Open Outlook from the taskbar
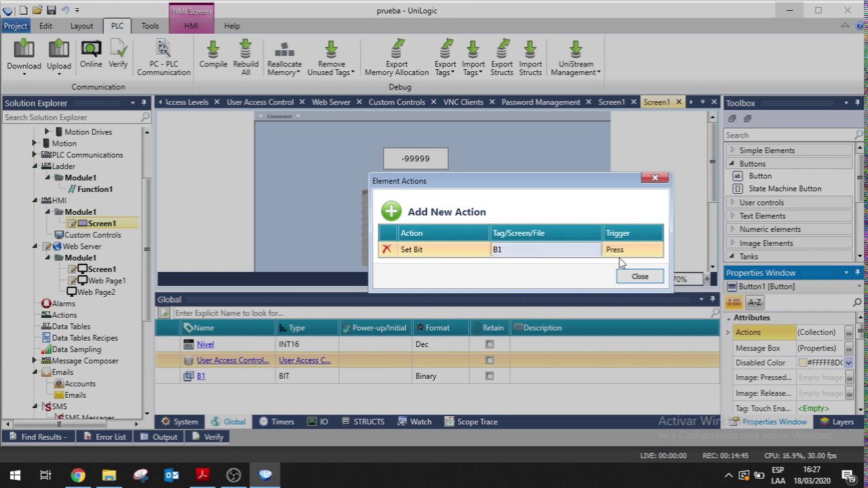This screenshot has width=868, height=488. coord(172,475)
